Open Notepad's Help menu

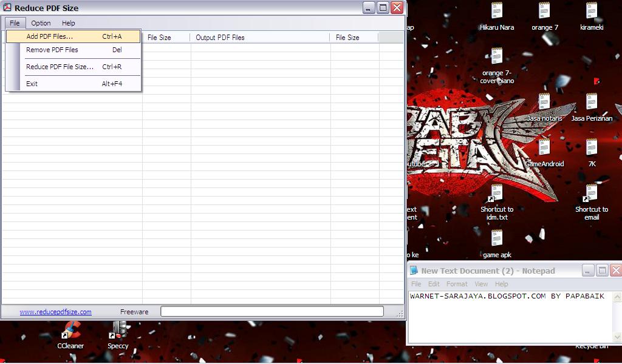click(501, 284)
